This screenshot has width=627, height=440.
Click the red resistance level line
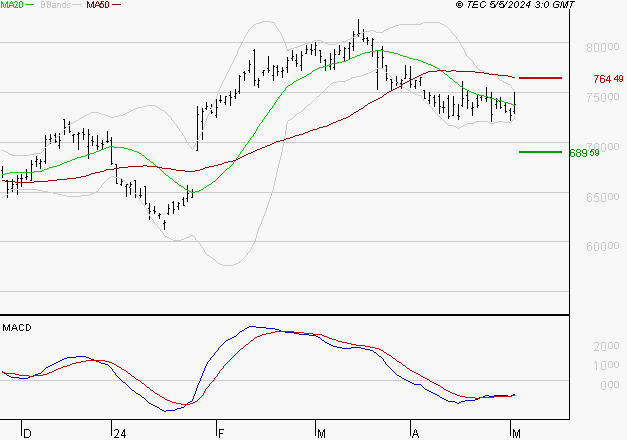click(540, 78)
